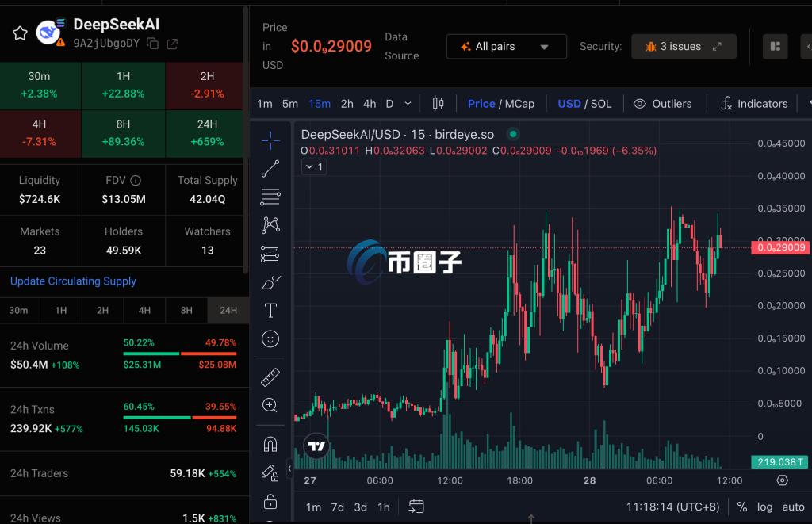Click the 24h Volume buy/sell ratio bar

(x=180, y=354)
